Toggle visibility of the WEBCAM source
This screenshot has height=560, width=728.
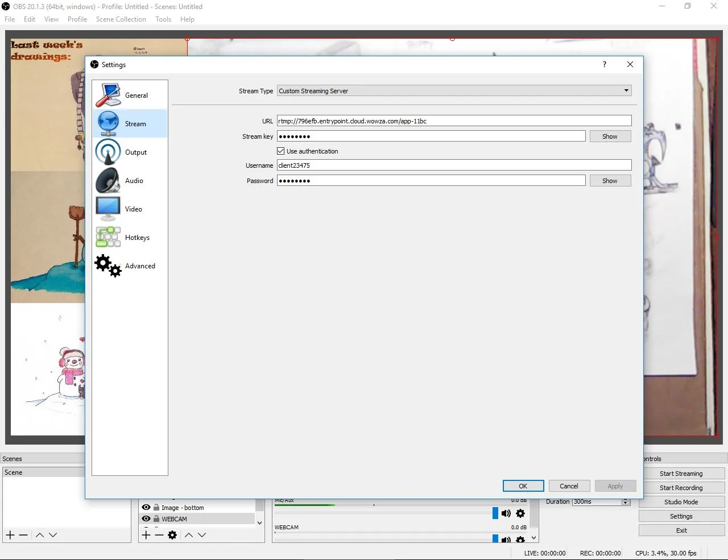[x=146, y=518]
